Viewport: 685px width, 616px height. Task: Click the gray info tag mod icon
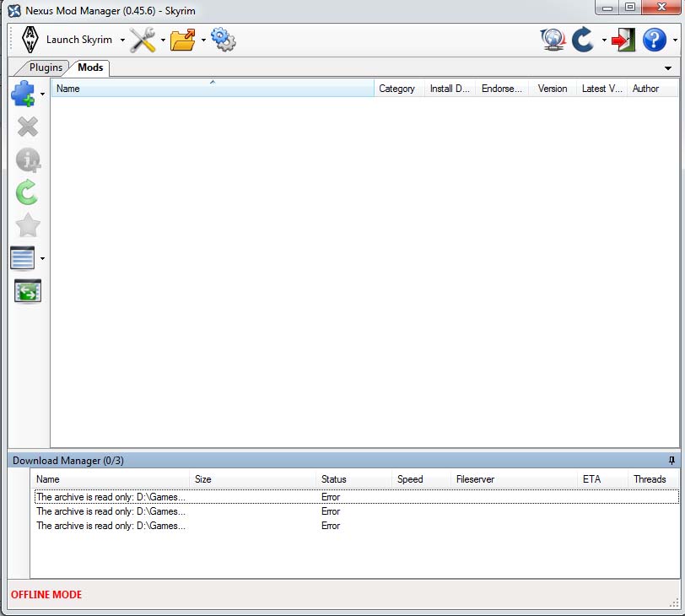click(x=28, y=159)
